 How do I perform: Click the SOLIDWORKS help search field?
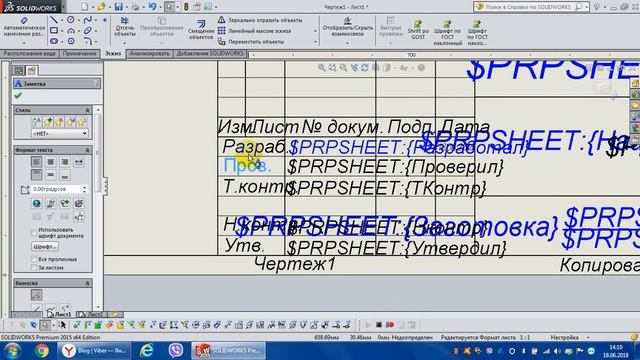[x=529, y=7]
